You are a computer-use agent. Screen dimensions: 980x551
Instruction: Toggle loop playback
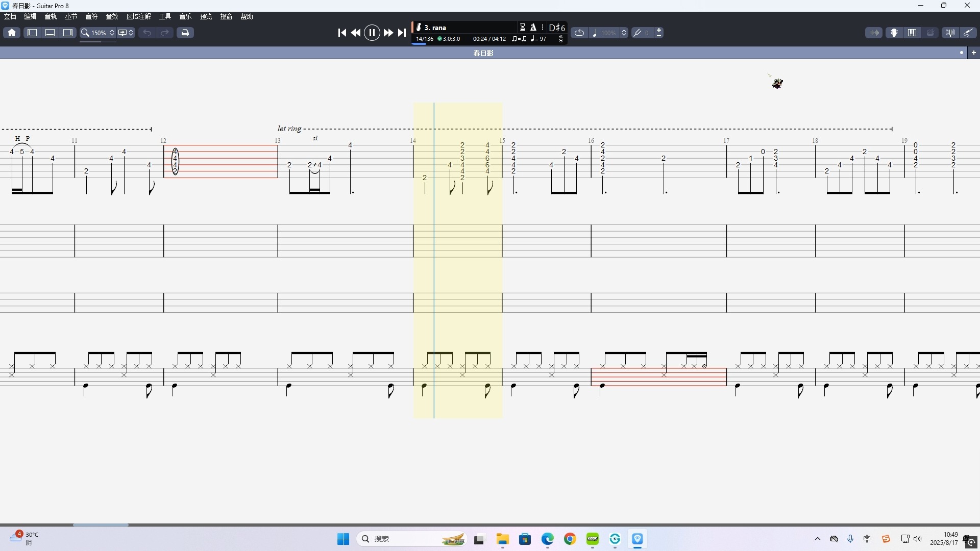pyautogui.click(x=579, y=33)
